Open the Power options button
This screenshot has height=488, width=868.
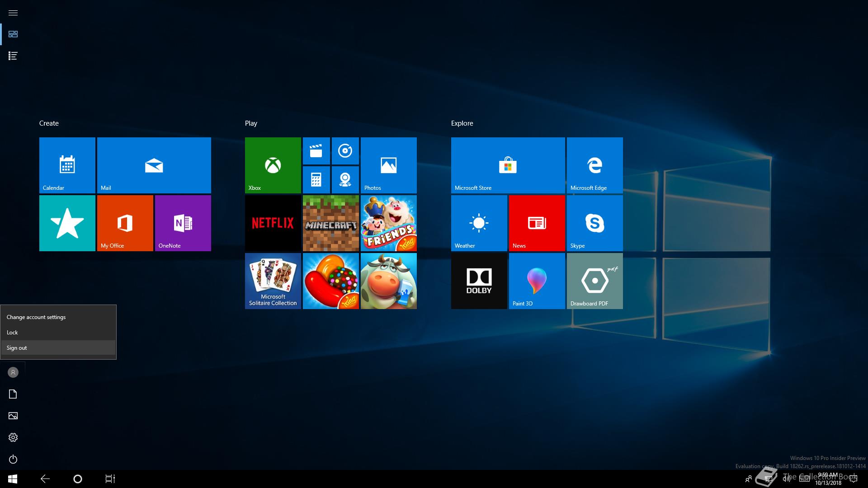click(x=13, y=459)
